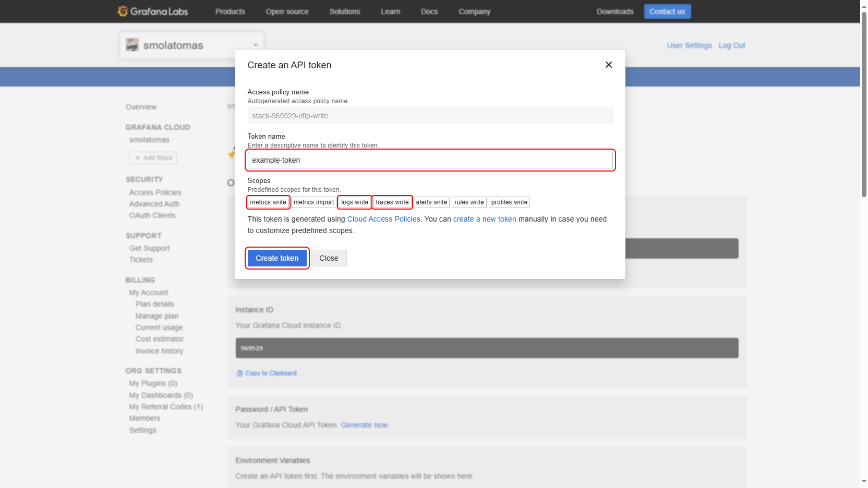
Task: Go to Downloads
Action: (615, 11)
